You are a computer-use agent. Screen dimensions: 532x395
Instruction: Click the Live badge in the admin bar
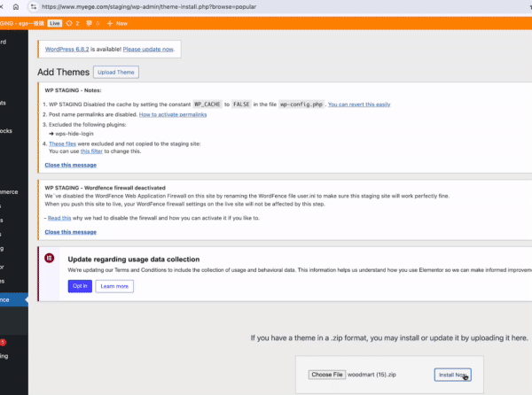tap(55, 23)
